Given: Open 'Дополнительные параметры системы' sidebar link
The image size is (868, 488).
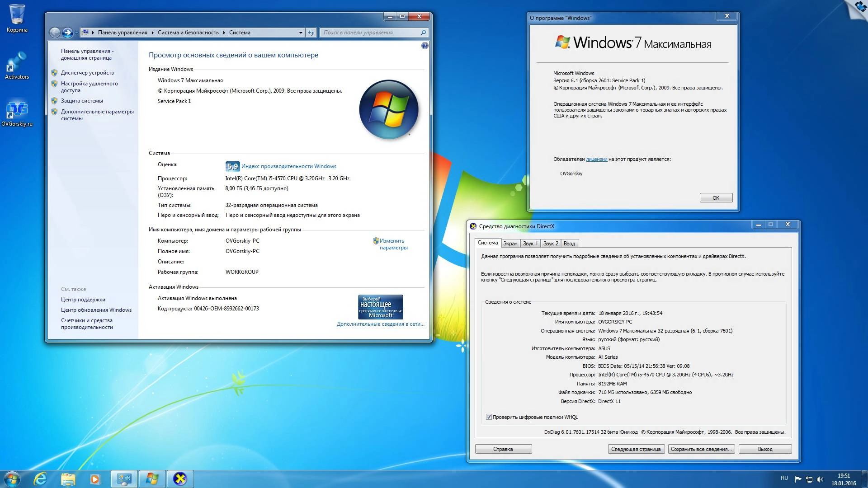Looking at the screenshot, I should (x=97, y=115).
